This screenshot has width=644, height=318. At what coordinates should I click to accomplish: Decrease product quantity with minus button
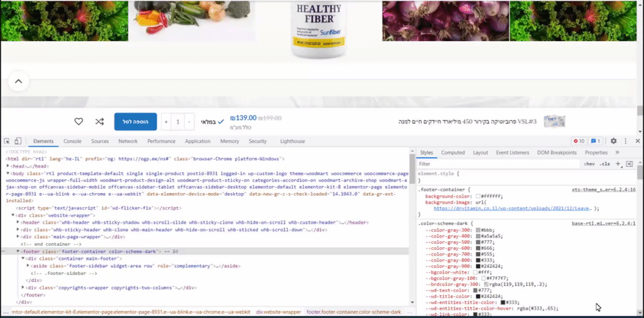point(189,122)
